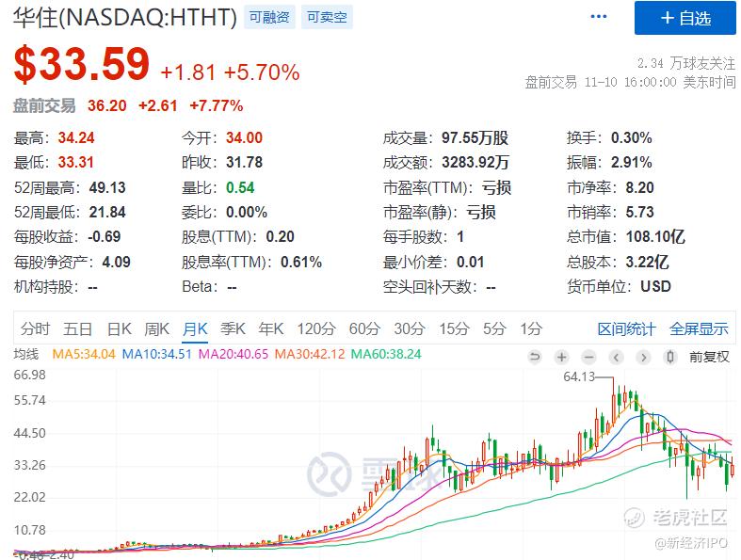The image size is (741, 560).
Task: Click the MA20:40.65 moving average label
Action: [234, 354]
